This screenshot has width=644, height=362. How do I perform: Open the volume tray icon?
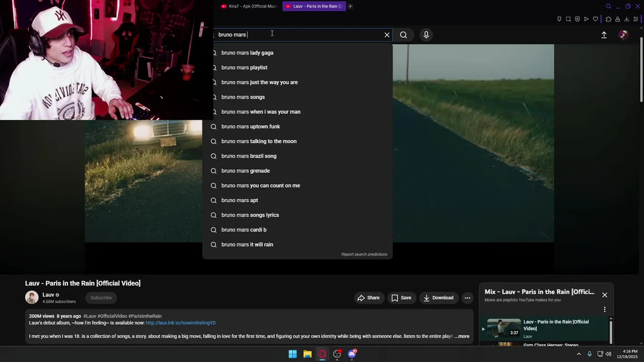(x=608, y=354)
